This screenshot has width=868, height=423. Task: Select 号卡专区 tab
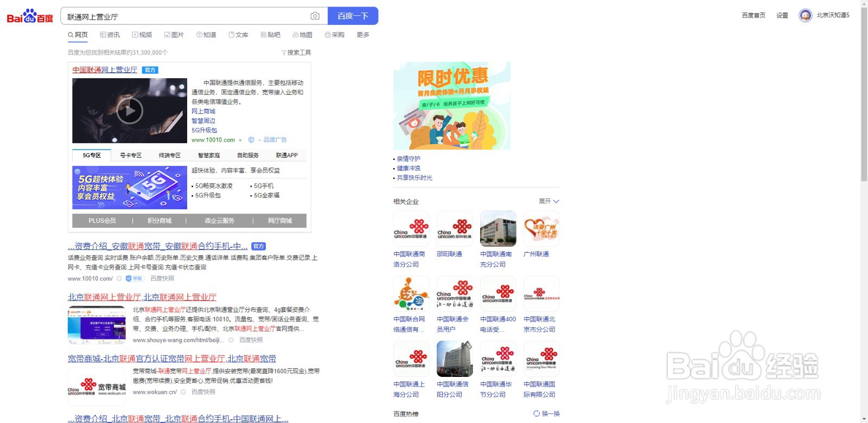[x=131, y=155]
